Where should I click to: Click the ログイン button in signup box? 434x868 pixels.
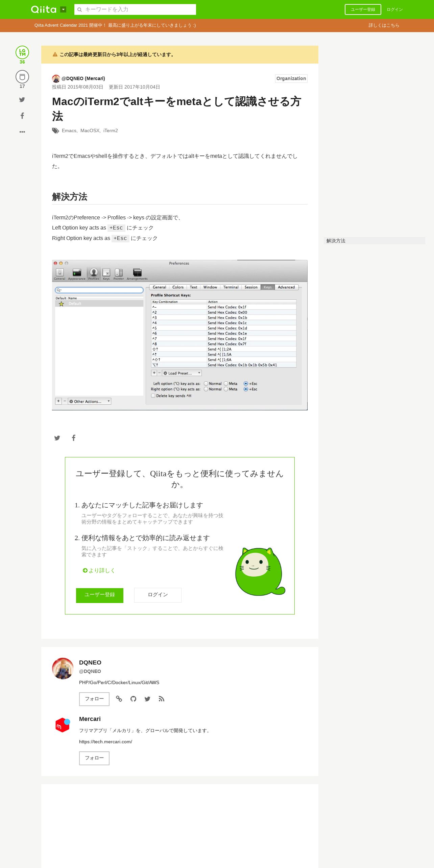(158, 595)
